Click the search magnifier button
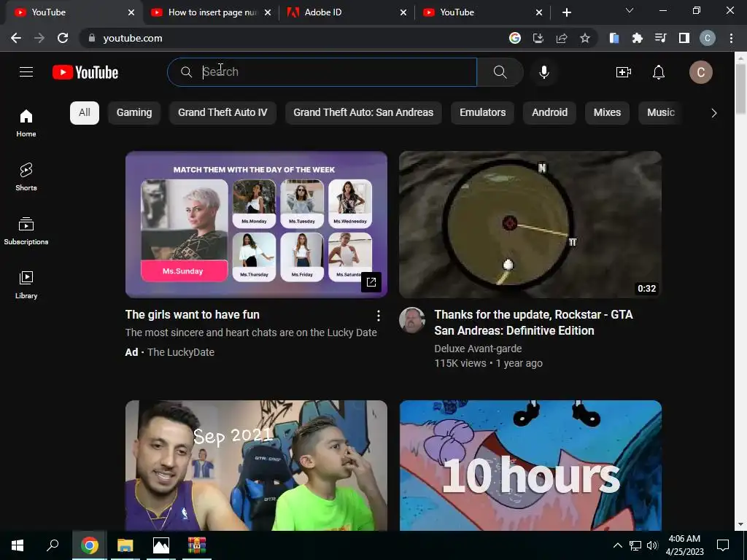This screenshot has height=560, width=747. 500,72
